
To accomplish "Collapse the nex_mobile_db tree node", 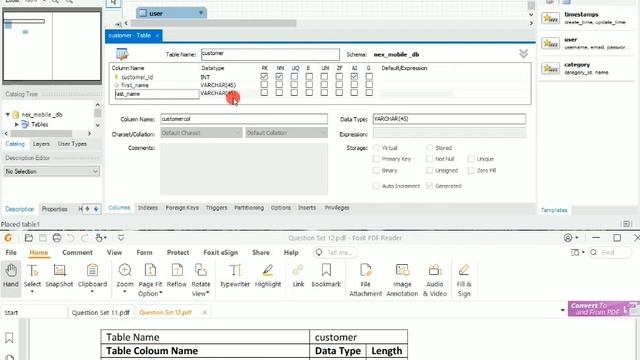I will click(x=7, y=115).
